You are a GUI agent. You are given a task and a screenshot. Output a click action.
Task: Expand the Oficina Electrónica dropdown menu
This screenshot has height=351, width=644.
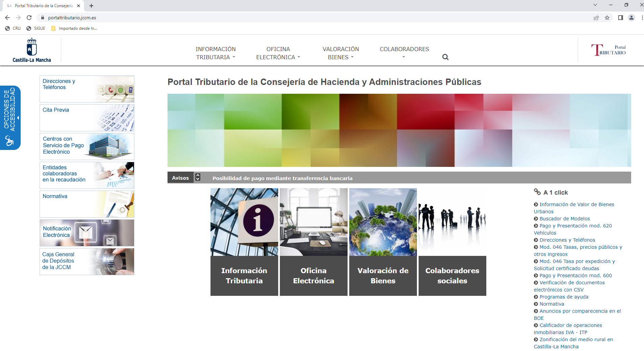coord(278,53)
